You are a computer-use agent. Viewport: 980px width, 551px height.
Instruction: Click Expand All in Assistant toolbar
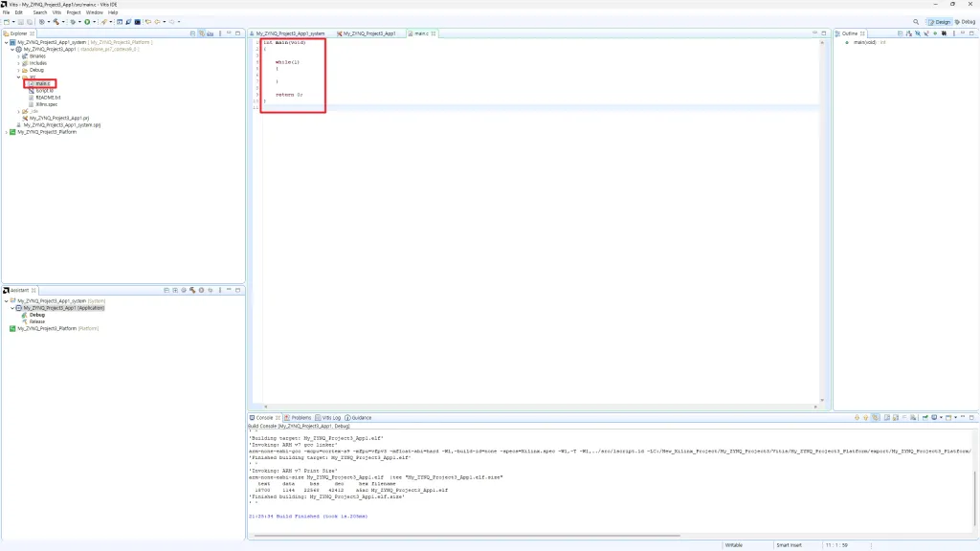point(175,291)
